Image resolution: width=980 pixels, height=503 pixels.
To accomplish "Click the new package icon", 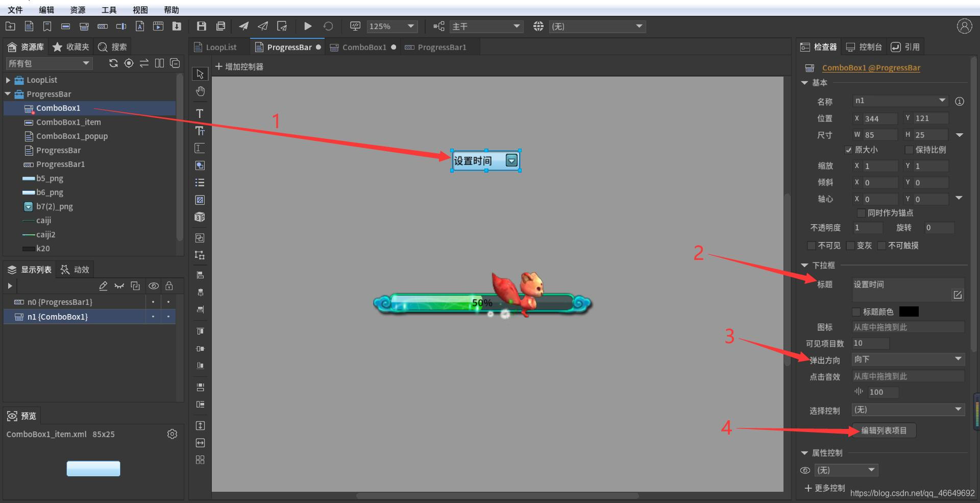I will pyautogui.click(x=10, y=26).
